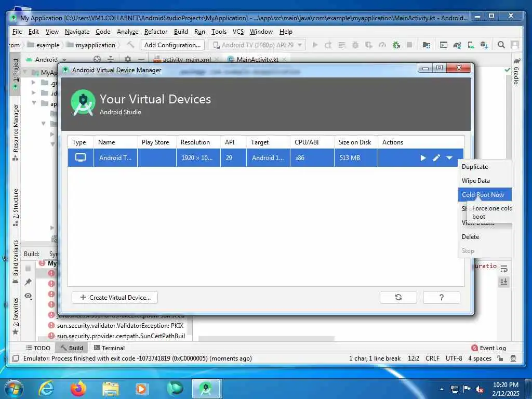Open the Tools menu
532x399 pixels.
click(x=219, y=32)
